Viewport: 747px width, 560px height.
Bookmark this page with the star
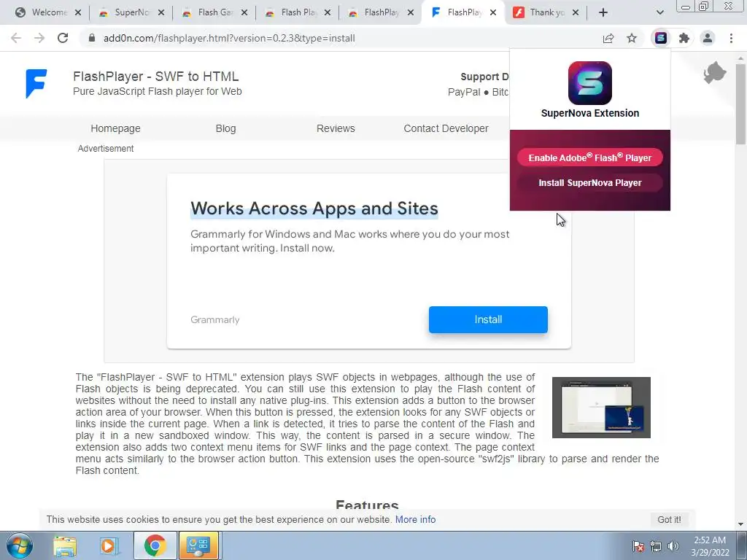(632, 38)
